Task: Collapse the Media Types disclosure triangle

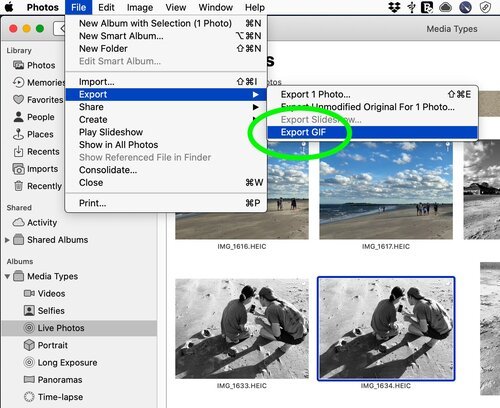Action: coord(7,276)
